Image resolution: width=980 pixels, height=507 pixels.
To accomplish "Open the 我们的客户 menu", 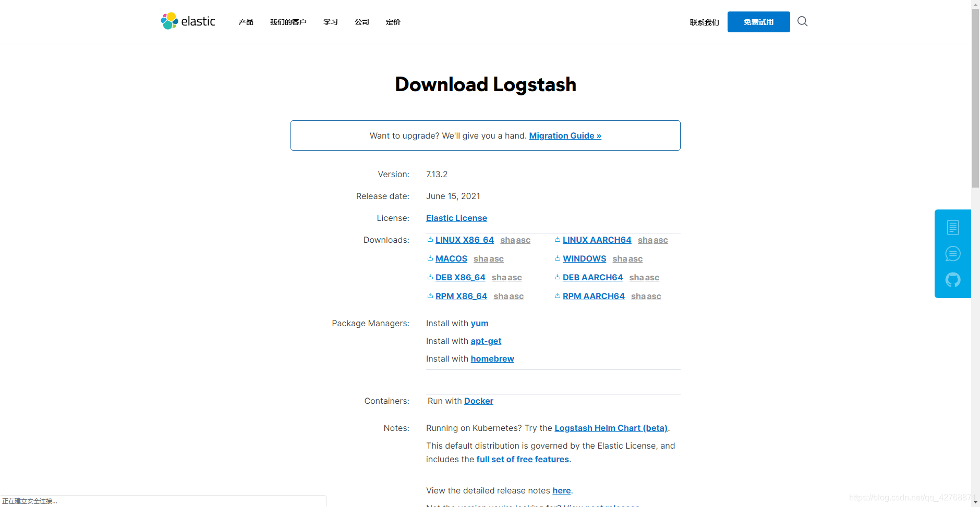I will tap(288, 22).
